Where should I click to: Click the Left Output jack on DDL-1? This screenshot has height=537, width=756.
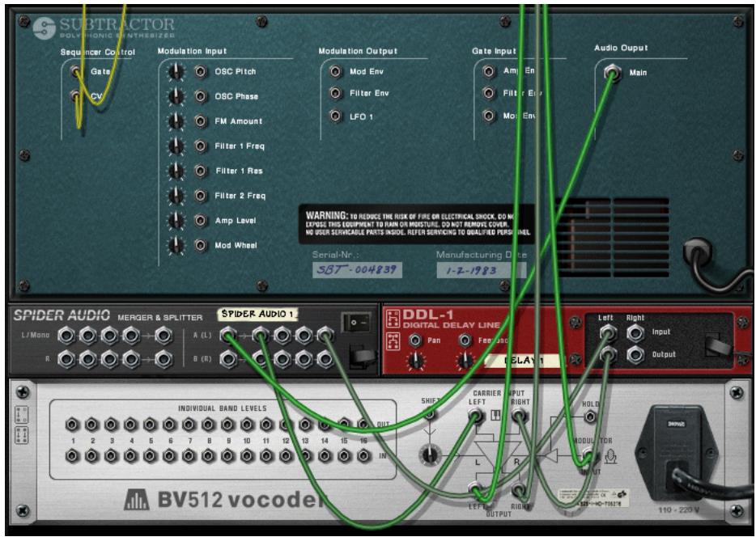tap(607, 353)
